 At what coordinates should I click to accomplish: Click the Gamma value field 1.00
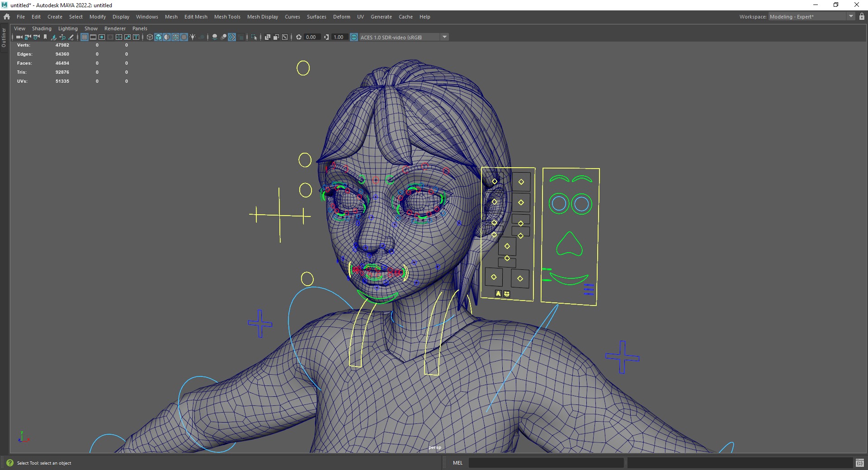point(340,37)
